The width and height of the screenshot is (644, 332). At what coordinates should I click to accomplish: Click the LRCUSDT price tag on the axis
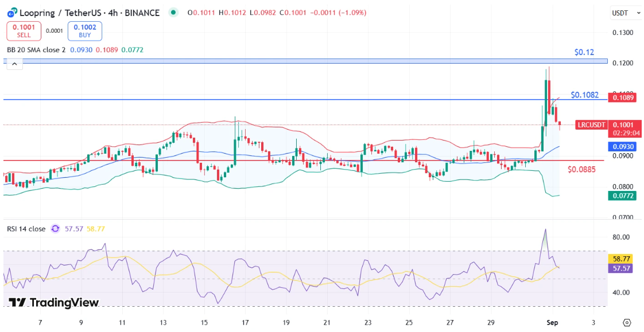[591, 125]
